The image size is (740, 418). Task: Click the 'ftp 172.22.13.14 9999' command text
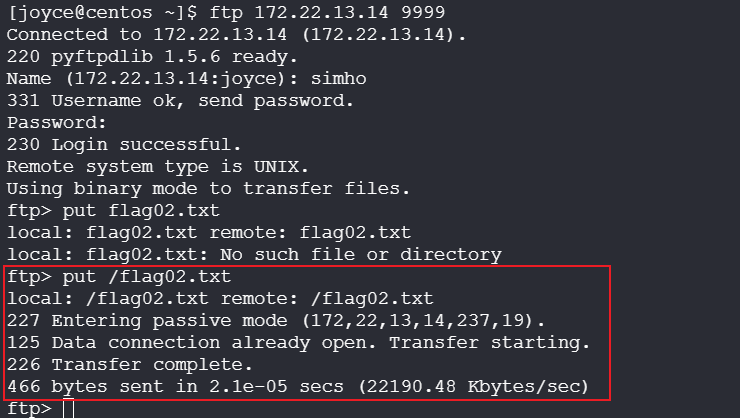pyautogui.click(x=327, y=12)
